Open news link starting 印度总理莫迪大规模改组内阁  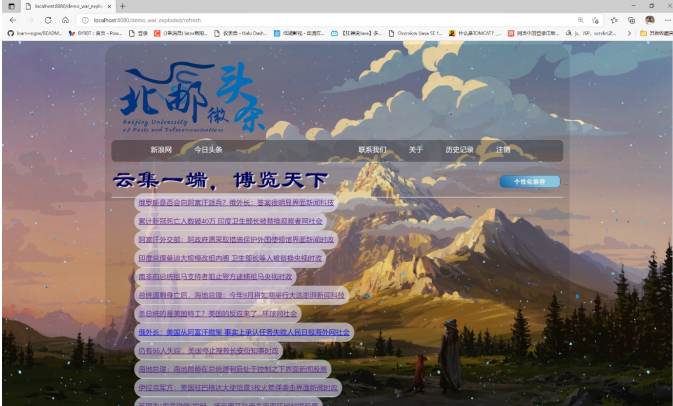[230, 258]
